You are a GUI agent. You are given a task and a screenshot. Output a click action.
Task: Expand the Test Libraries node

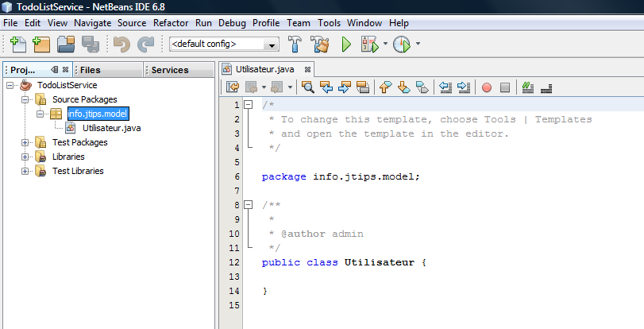click(x=25, y=171)
